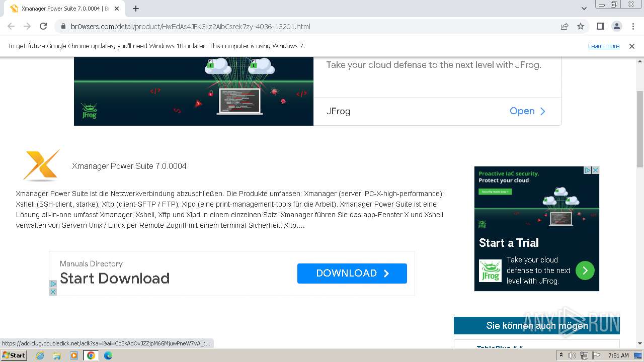Click the JFrog logo in sidebar ad
644x362 pixels.
pyautogui.click(x=490, y=270)
